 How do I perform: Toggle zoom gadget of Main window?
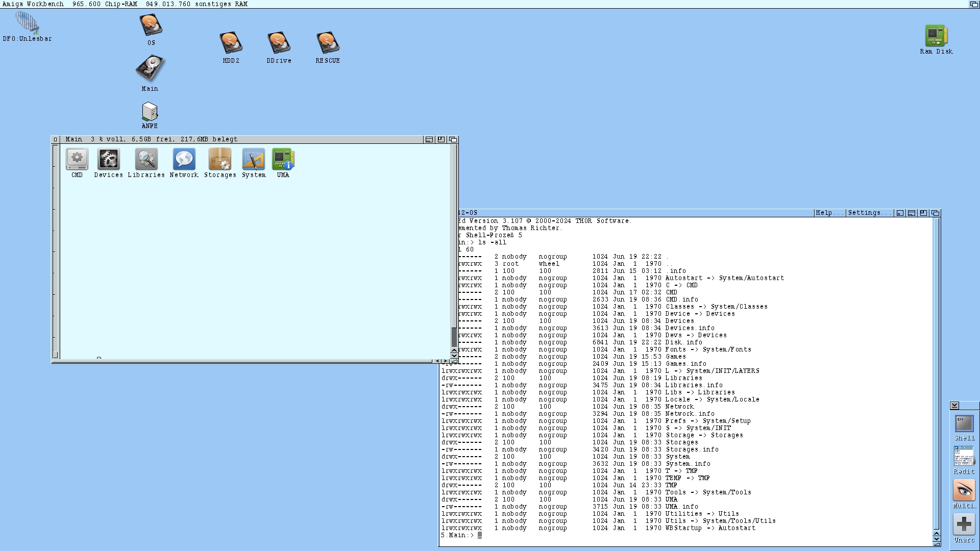click(441, 139)
